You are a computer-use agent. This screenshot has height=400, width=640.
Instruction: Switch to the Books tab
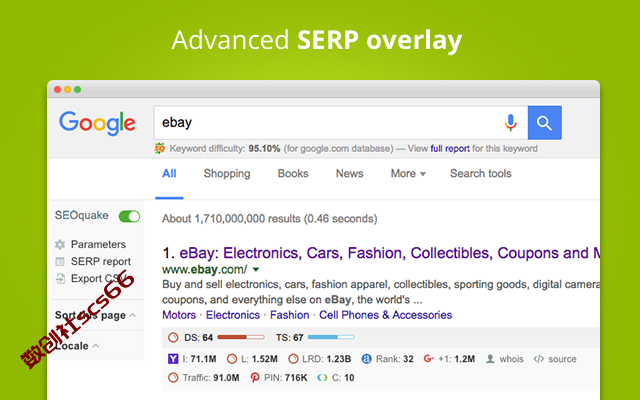point(293,173)
